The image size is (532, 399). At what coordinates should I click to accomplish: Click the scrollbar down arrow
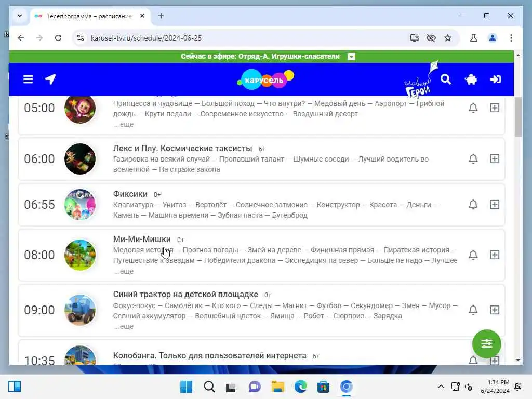click(518, 360)
